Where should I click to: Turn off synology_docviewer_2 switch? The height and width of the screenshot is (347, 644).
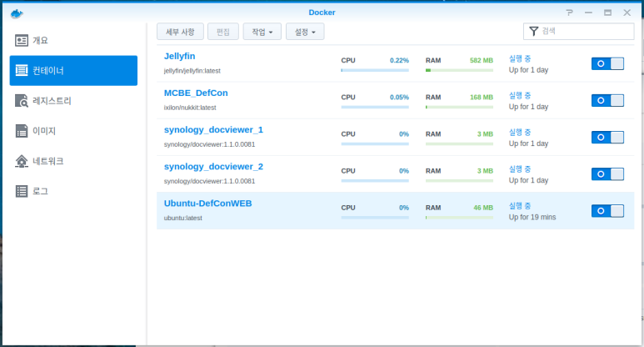pyautogui.click(x=607, y=173)
